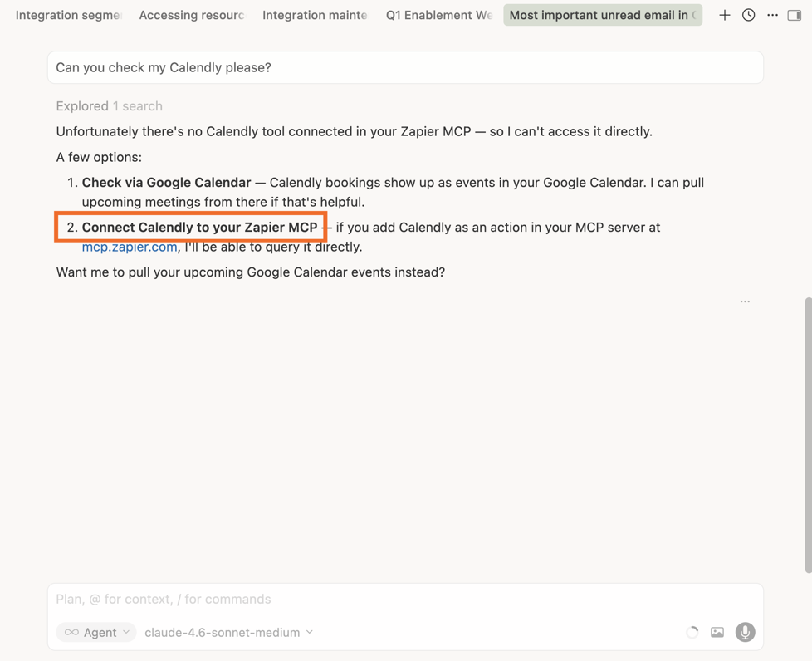Open the claude-4.6-sonnet-medium model selector
The image size is (812, 661).
click(229, 633)
